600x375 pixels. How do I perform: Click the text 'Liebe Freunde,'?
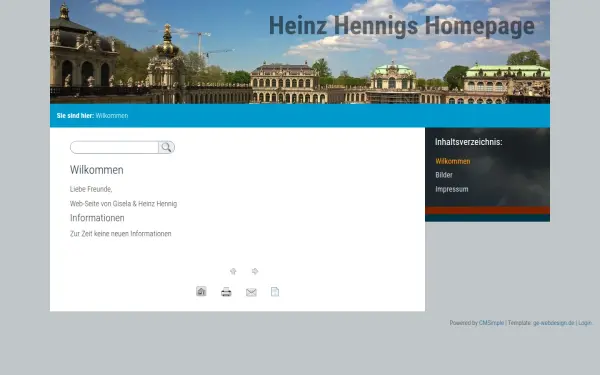[91, 189]
